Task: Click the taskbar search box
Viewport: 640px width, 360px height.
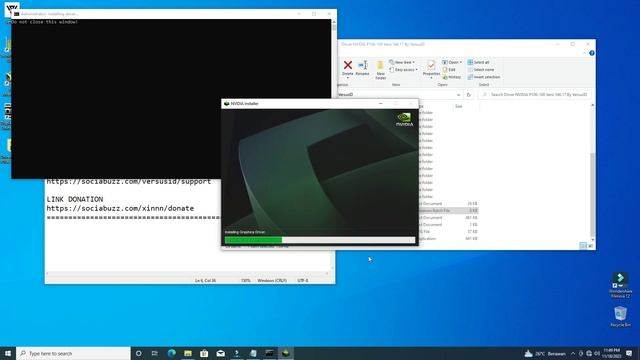Action: pos(73,353)
